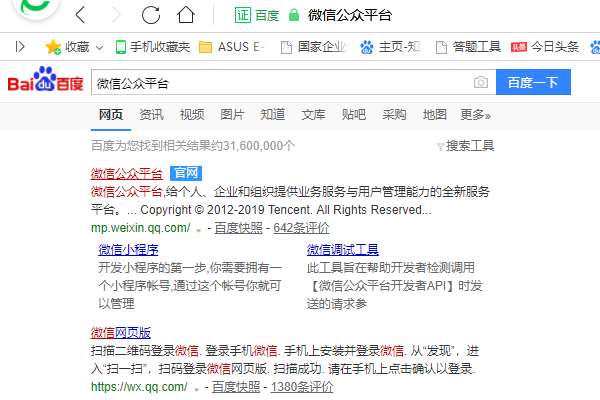
Task: Open the 主页-知 Baidu bookmark
Action: pos(390,47)
